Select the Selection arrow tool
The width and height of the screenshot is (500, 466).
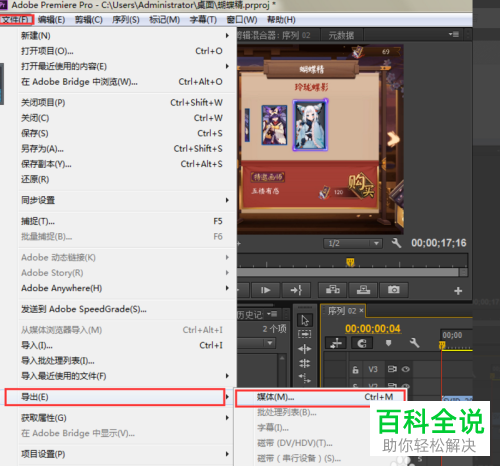click(305, 320)
